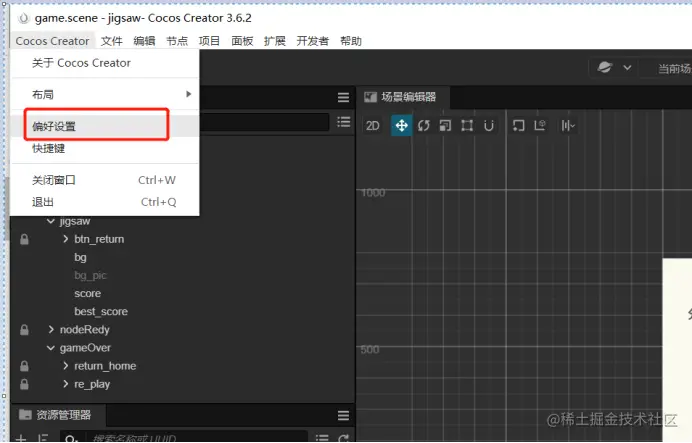692x443 pixels.
Task: Choose 退出 menu entry
Action: click(x=105, y=202)
